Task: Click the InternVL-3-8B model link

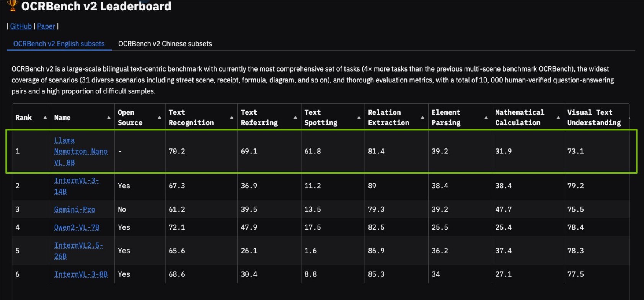Action: coord(81,274)
